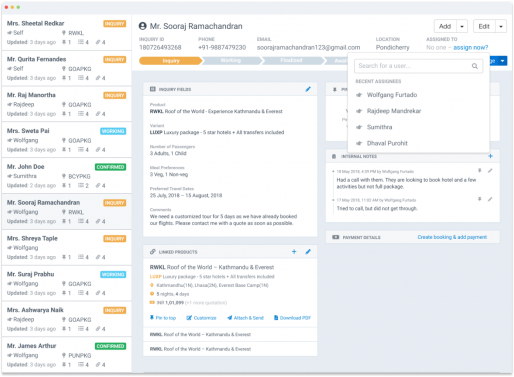Open Mr. John Doe's confirmed inquiry
Screen dimensions: 514x377
pos(67,176)
